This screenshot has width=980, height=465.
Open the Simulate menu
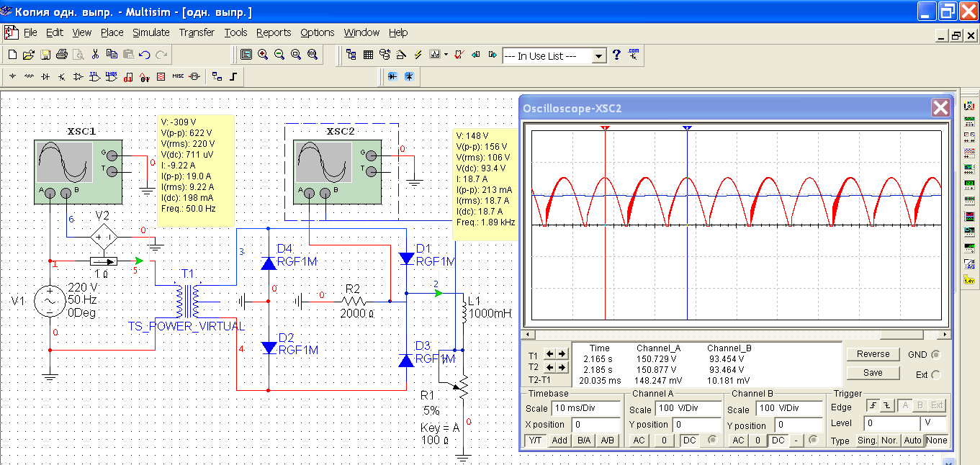151,32
